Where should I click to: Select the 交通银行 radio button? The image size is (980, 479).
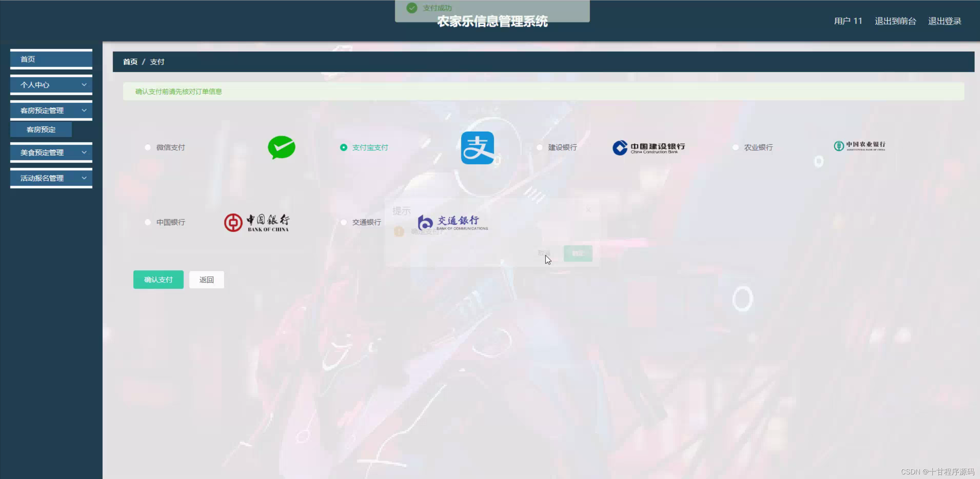344,222
